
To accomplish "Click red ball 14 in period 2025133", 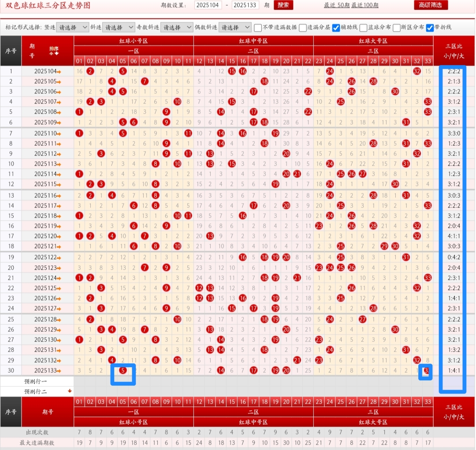I will point(221,370).
